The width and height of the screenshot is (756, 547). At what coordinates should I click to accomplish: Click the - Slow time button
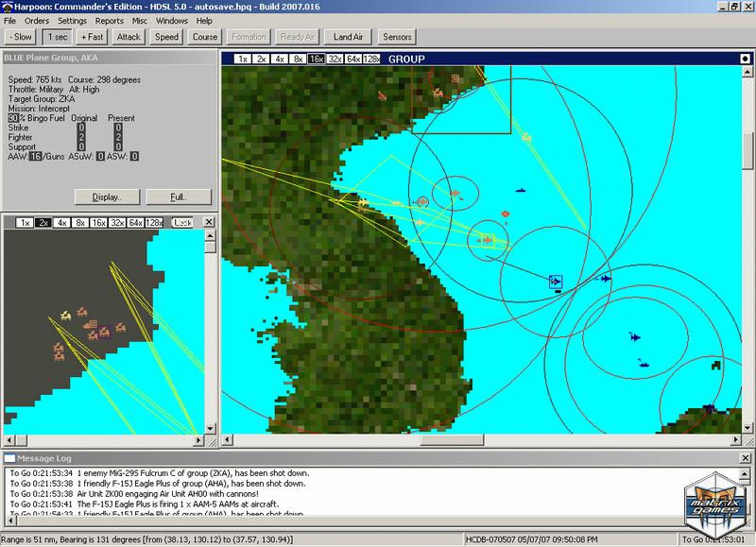[21, 37]
